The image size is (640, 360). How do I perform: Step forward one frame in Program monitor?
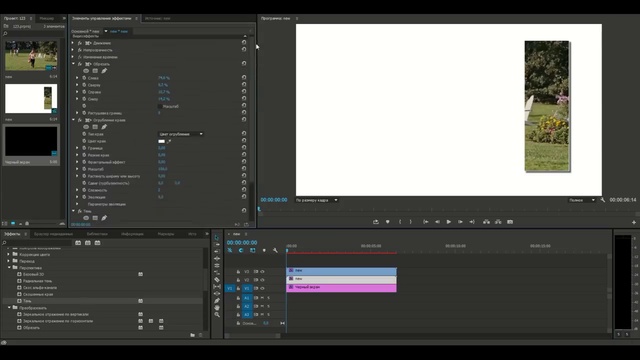click(460, 222)
